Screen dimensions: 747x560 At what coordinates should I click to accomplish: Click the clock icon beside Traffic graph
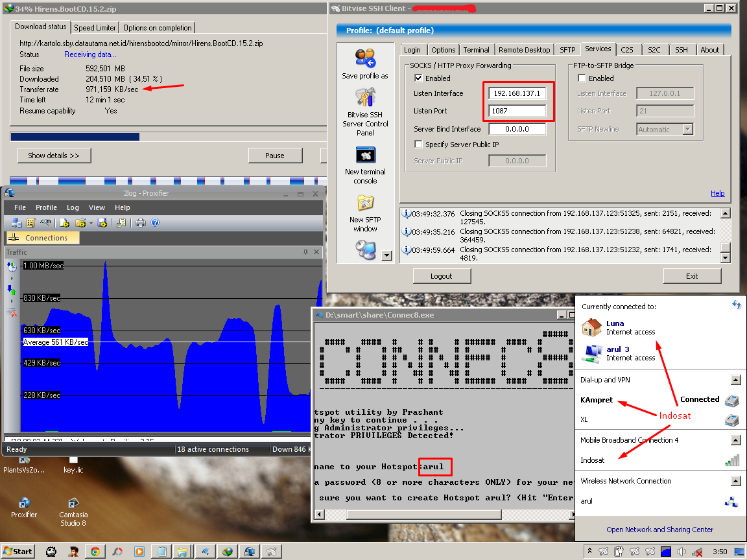(12, 267)
